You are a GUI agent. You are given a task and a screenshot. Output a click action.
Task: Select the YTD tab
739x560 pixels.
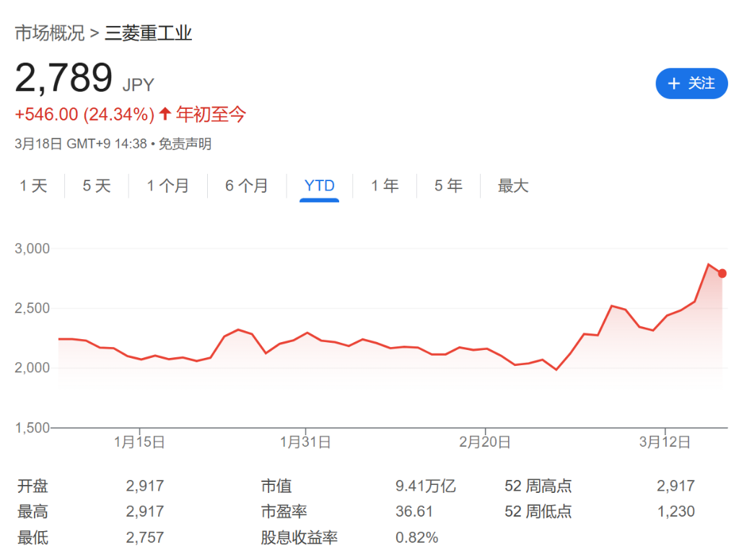point(319,186)
